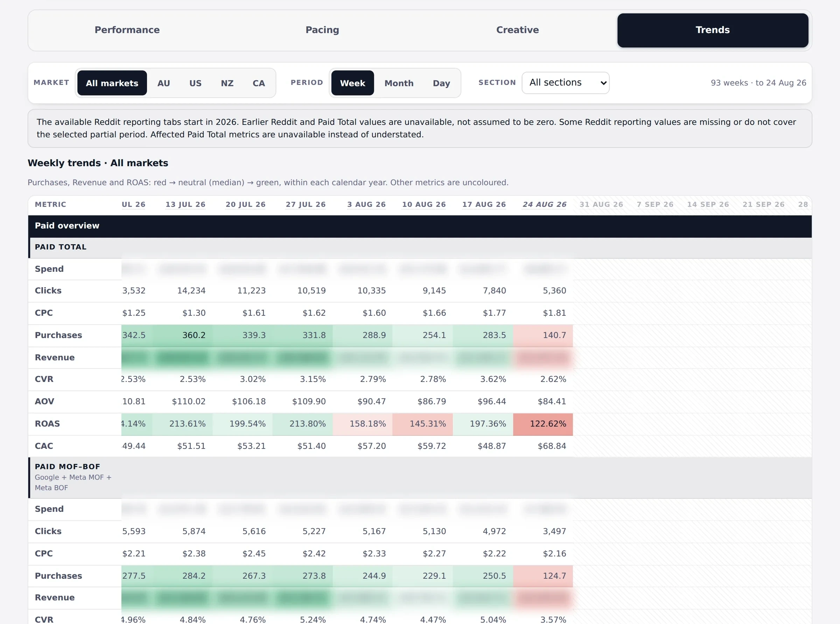This screenshot has height=624, width=840.
Task: Click the 13 JUL 26 column header
Action: point(185,204)
